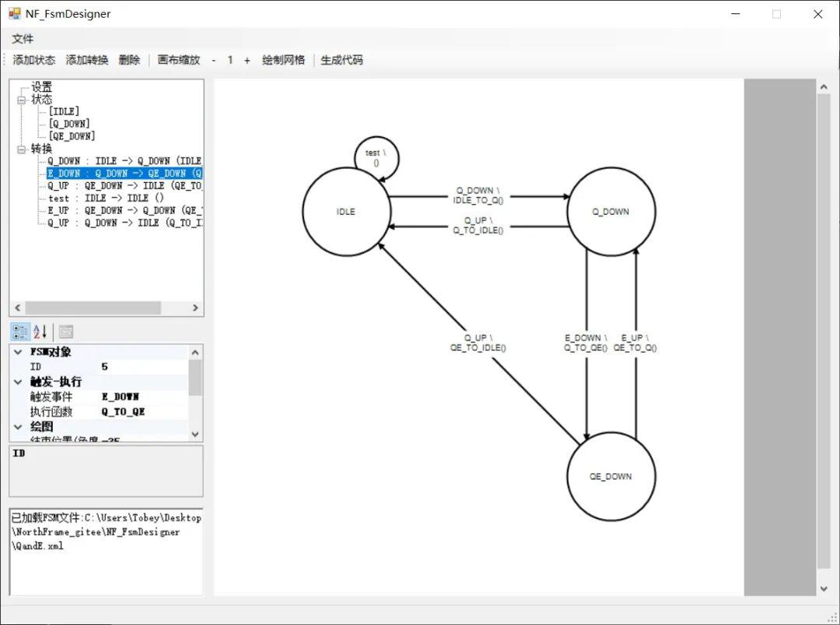The height and width of the screenshot is (625, 840).
Task: Click canvas vertical scrollbar up arrow
Action: [824, 87]
